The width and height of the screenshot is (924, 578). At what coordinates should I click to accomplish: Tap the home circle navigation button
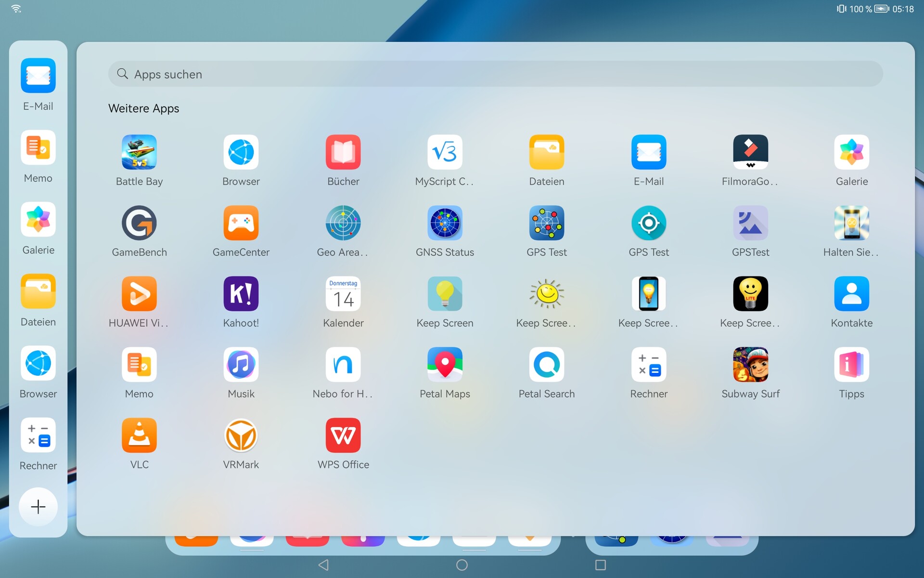[462, 565]
